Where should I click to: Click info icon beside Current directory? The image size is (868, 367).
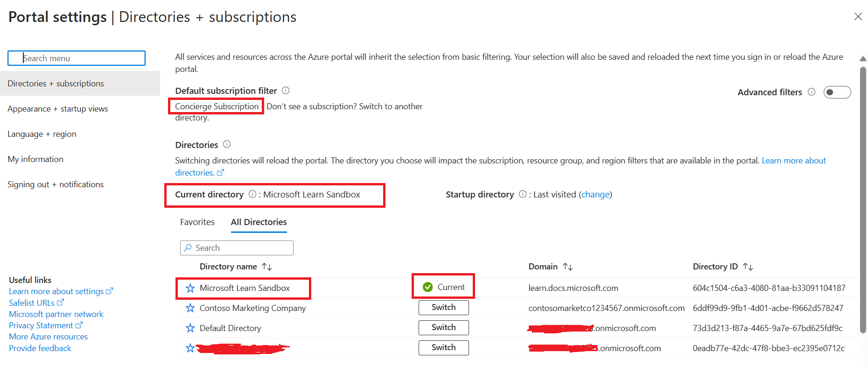(x=252, y=194)
